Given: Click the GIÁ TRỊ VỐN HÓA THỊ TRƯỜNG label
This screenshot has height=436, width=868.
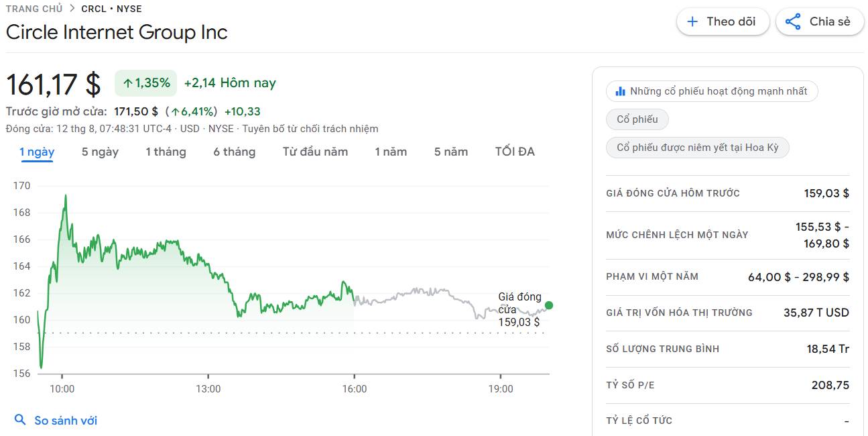Looking at the screenshot, I should [x=679, y=313].
